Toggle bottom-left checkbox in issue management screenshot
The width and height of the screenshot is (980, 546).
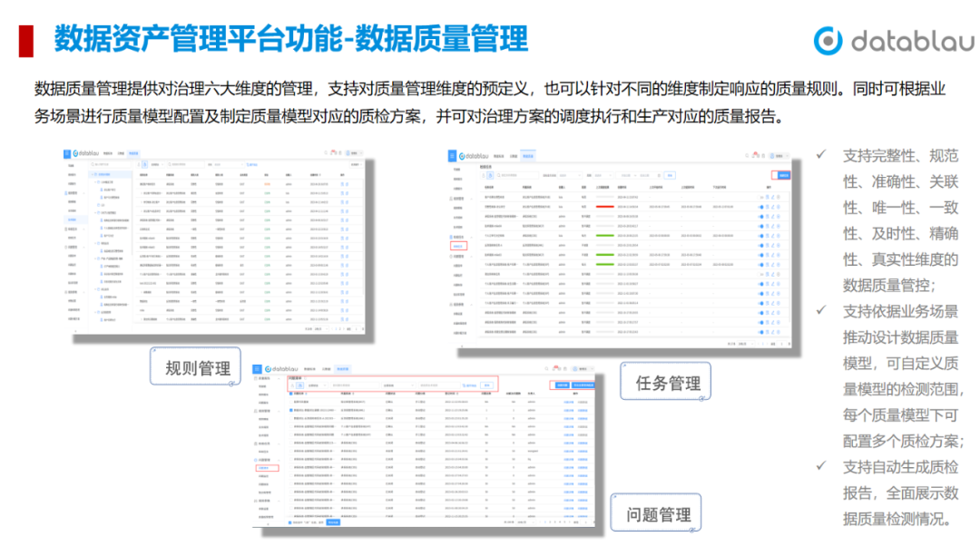290,522
